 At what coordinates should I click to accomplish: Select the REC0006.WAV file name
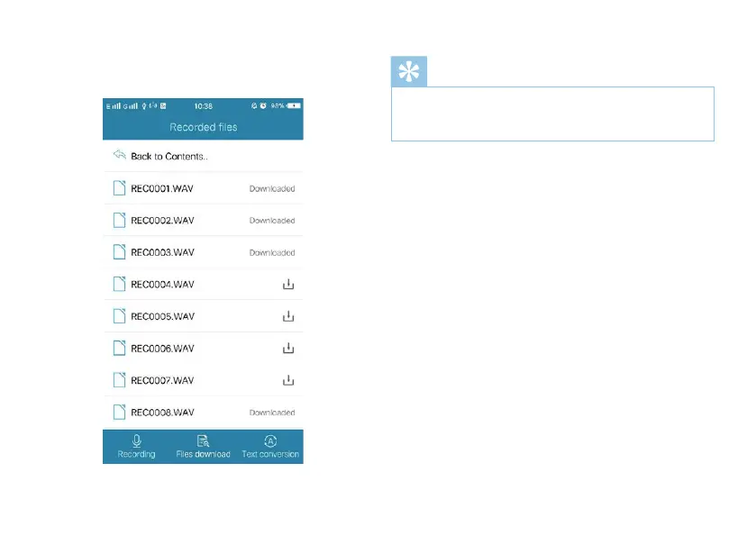point(162,349)
